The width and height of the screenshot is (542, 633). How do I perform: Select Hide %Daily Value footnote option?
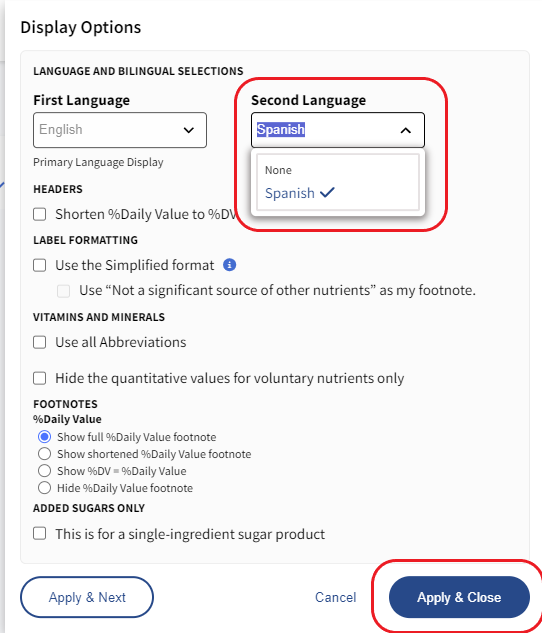click(x=44, y=488)
